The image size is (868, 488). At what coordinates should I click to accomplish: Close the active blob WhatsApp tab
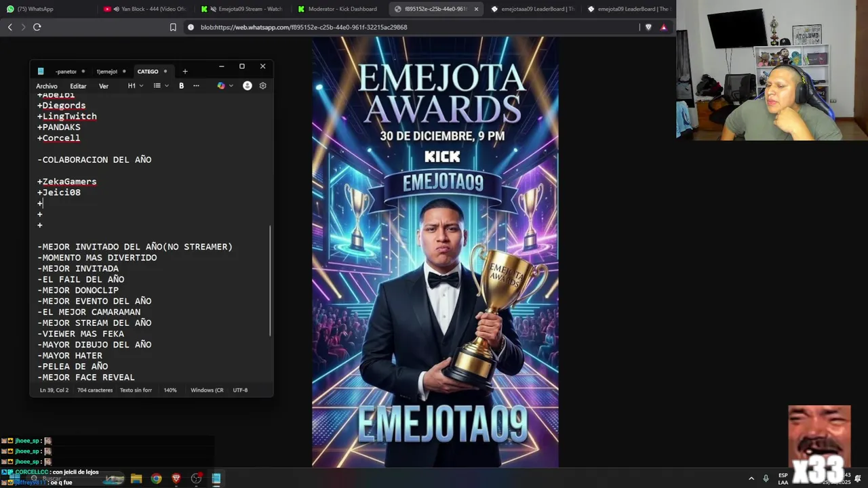[x=476, y=9]
